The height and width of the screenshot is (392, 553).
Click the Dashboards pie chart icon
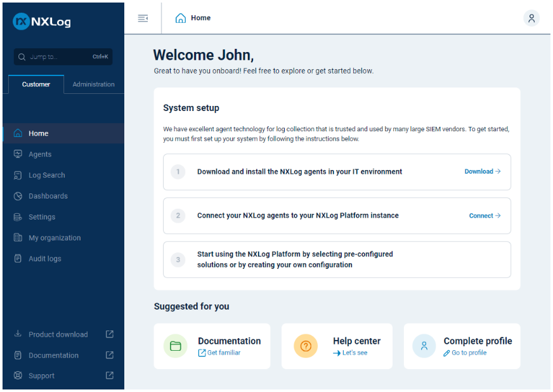(x=18, y=196)
